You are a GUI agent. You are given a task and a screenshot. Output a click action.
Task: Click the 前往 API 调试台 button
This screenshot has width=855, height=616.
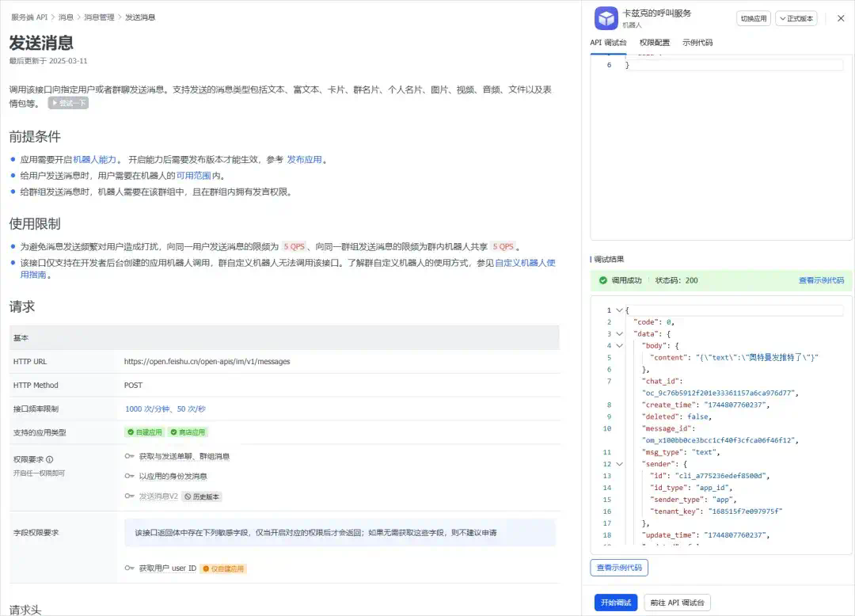[677, 603]
